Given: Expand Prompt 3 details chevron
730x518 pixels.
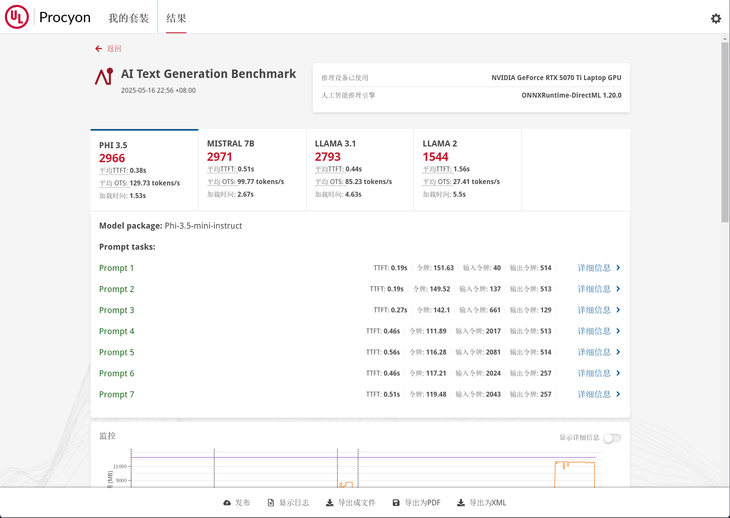Looking at the screenshot, I should [618, 310].
